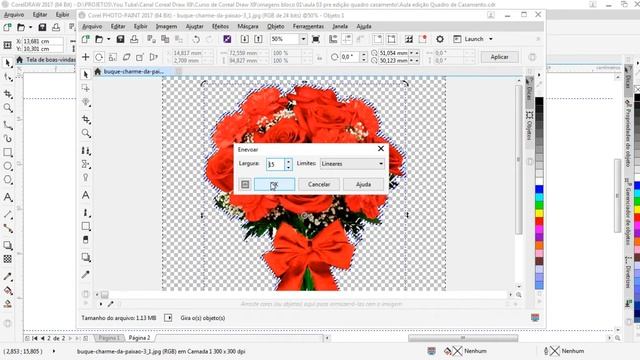The image size is (640, 360).
Task: Open Options via the gear icon
Action: tap(440, 39)
